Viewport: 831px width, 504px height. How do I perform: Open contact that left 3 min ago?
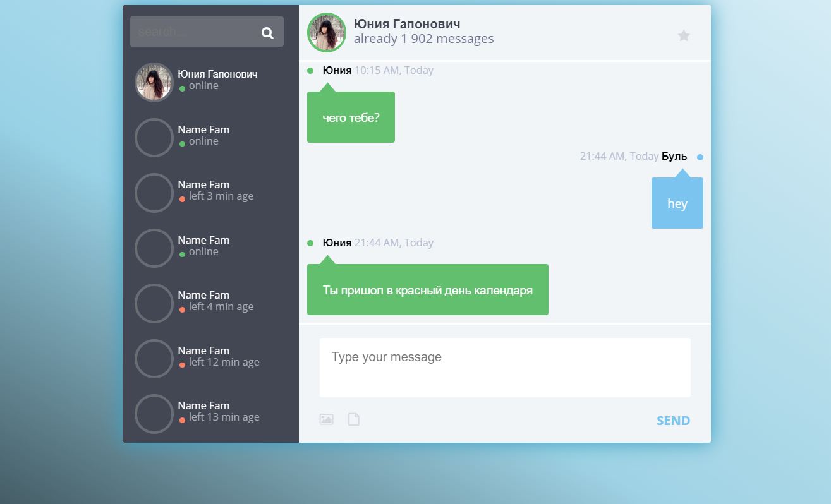click(210, 193)
